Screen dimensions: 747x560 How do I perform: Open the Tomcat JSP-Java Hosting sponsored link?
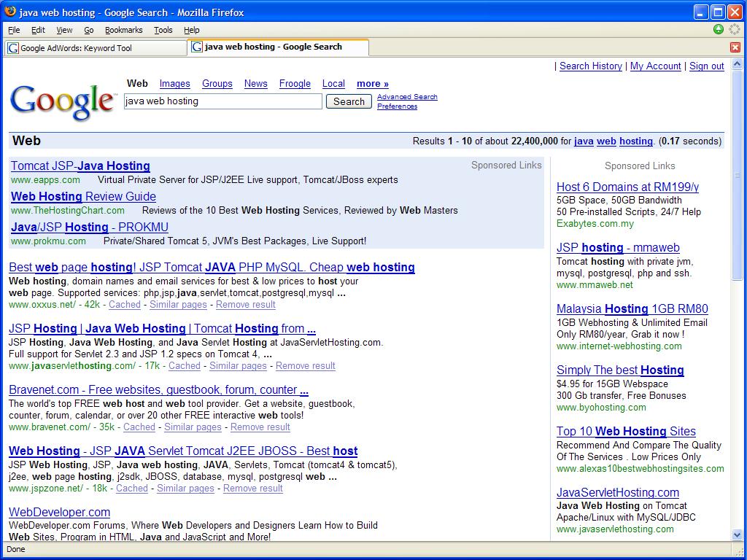pos(80,166)
